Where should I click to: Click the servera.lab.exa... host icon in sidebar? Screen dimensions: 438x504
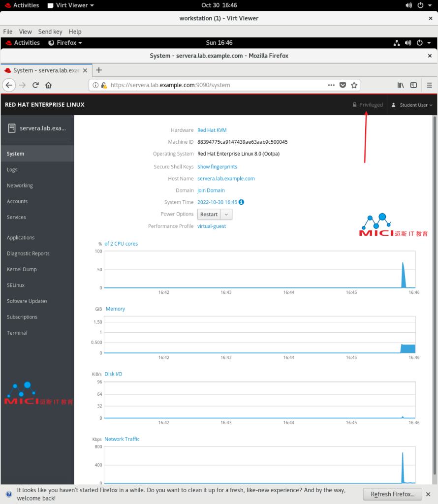[12, 128]
